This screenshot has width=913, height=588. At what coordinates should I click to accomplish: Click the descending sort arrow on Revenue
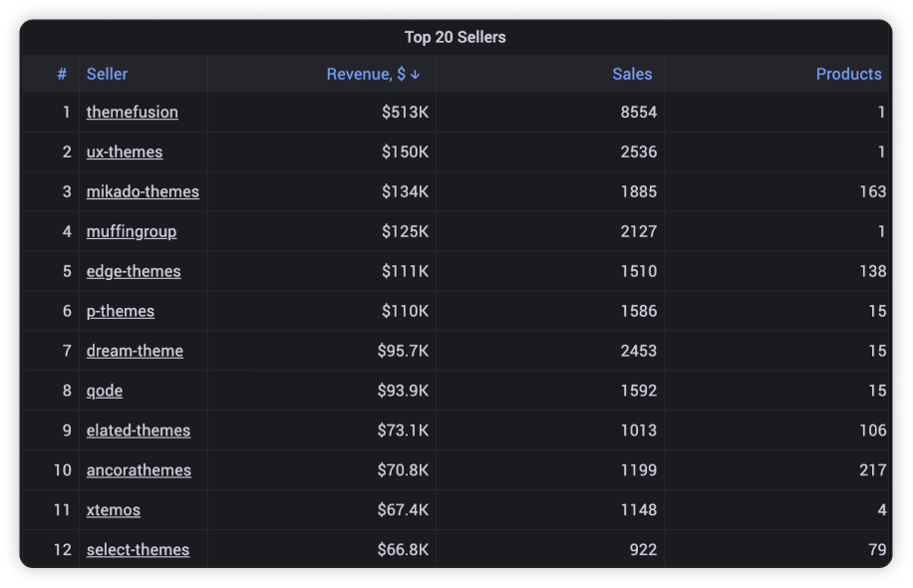[416, 75]
